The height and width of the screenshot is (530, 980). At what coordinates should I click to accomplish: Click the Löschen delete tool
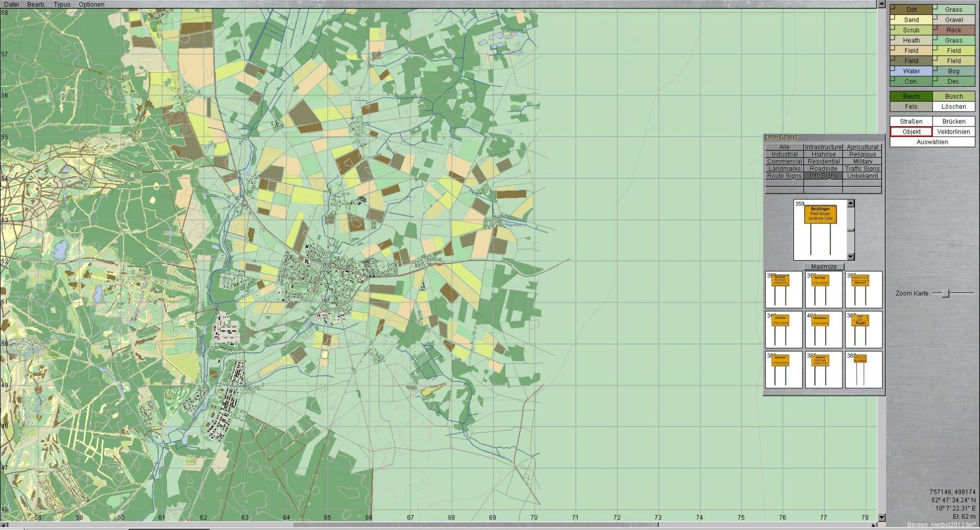tap(954, 106)
